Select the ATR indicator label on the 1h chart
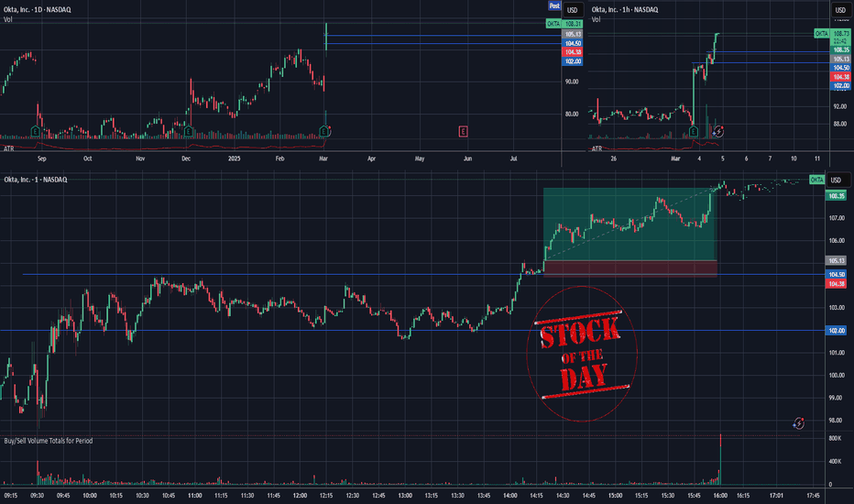 coord(597,148)
